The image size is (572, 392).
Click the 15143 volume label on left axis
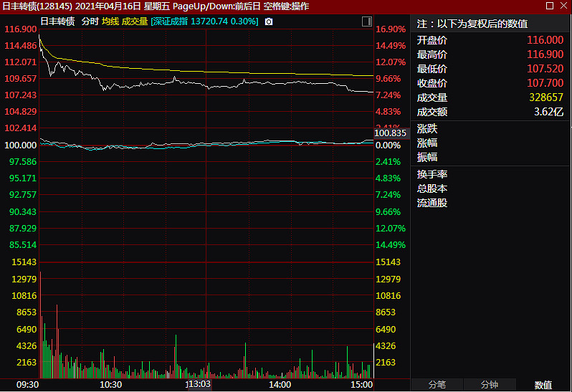coord(24,262)
